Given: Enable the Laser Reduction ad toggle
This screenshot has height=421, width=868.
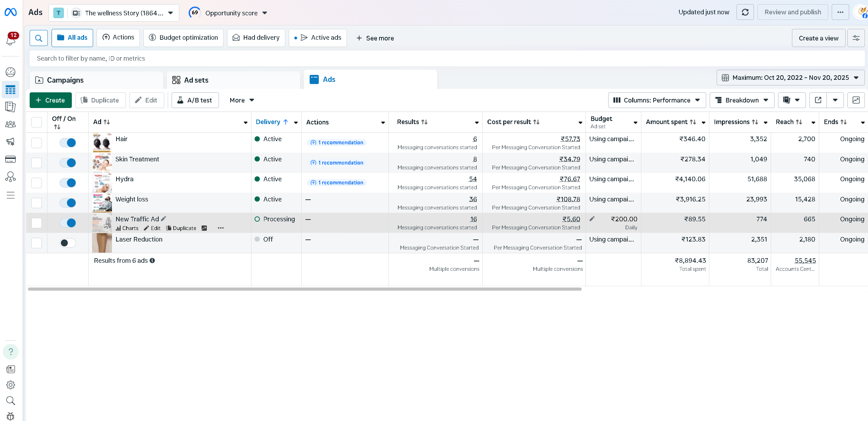Looking at the screenshot, I should (68, 243).
